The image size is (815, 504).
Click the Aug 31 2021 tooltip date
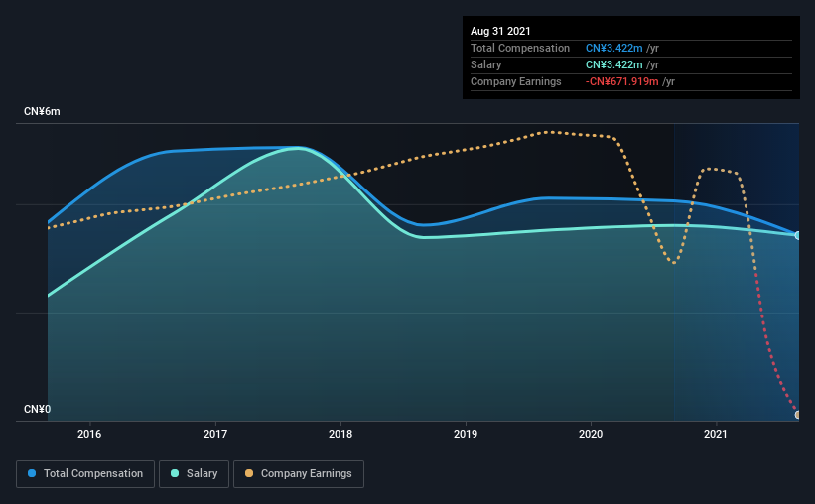500,31
